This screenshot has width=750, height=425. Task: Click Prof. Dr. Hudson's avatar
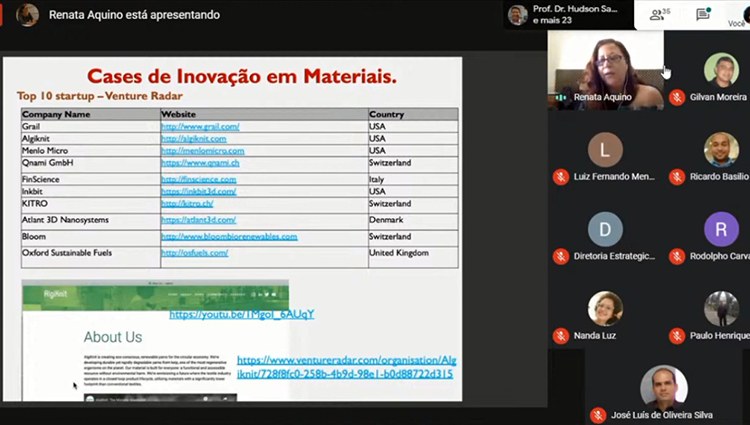pyautogui.click(x=518, y=15)
